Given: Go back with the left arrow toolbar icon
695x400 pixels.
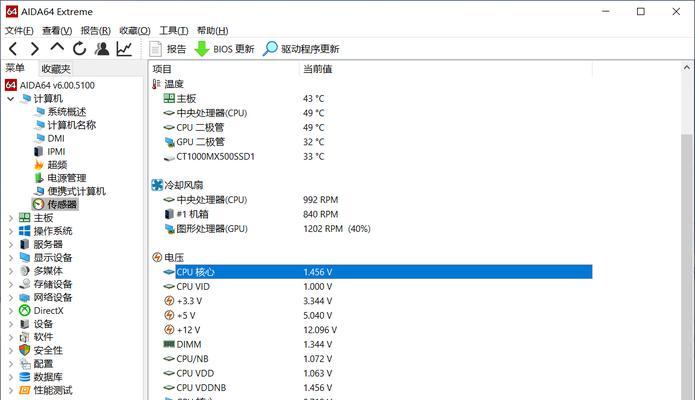Looking at the screenshot, I should (13, 49).
